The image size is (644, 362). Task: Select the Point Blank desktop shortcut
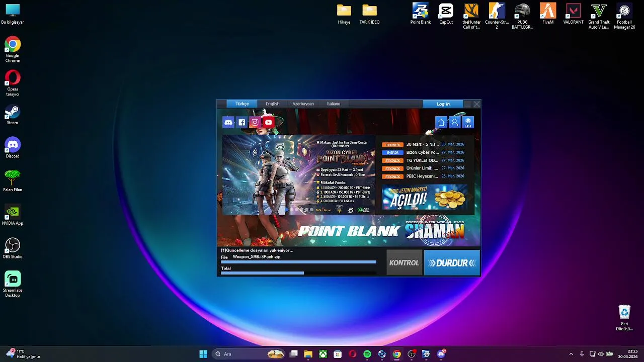(421, 14)
